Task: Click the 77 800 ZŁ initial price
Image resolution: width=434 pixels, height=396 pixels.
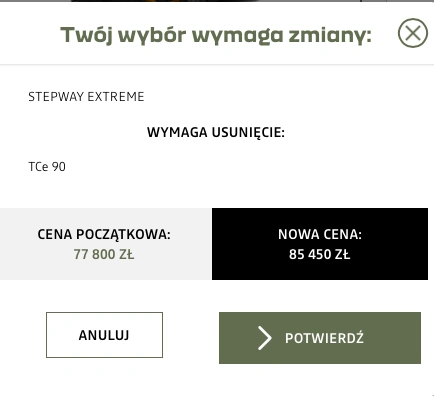Action: coord(104,254)
